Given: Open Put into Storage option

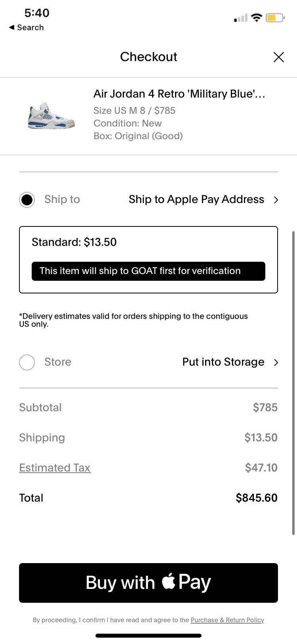Looking at the screenshot, I should click(223, 362).
